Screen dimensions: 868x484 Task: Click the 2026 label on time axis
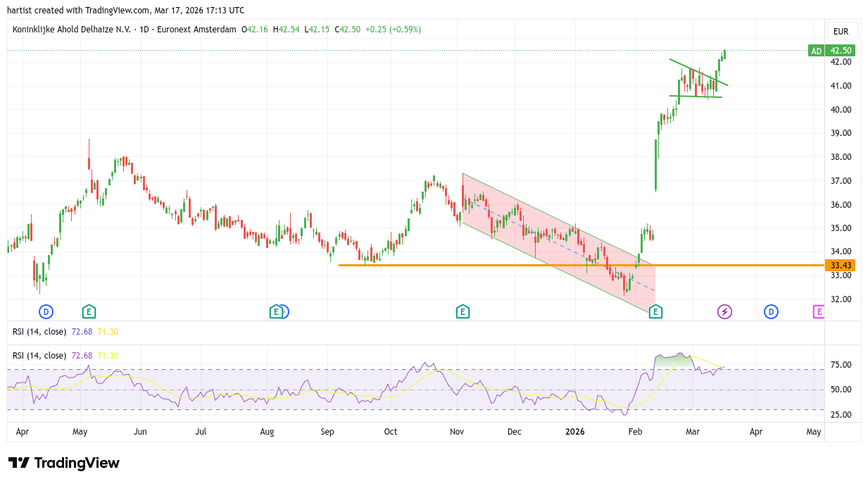click(x=575, y=431)
